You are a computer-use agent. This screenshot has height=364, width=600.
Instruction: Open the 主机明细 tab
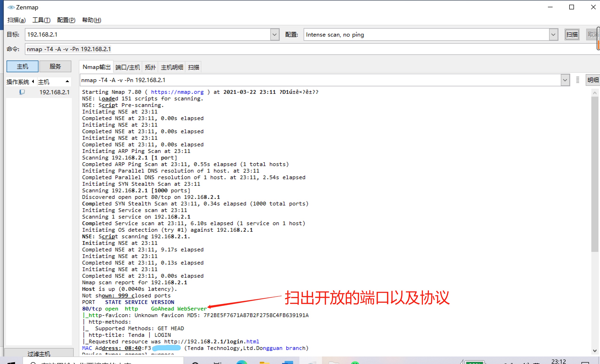coord(172,67)
